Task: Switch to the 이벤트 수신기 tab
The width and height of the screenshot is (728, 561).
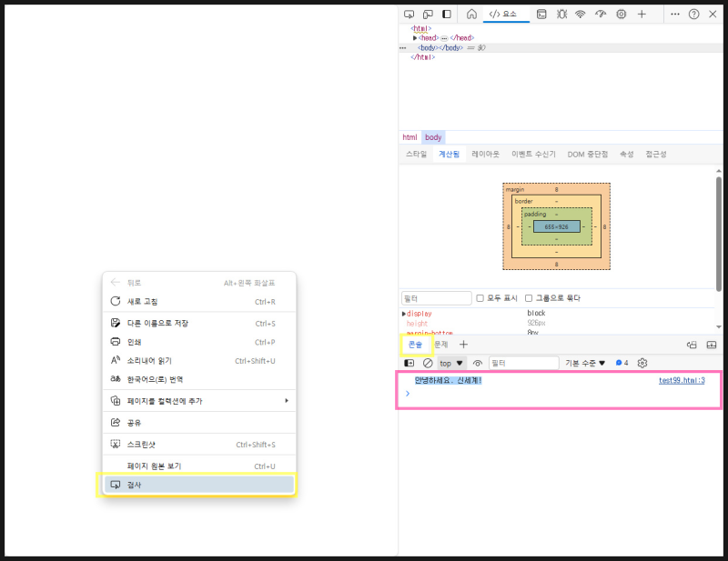Action: (533, 154)
